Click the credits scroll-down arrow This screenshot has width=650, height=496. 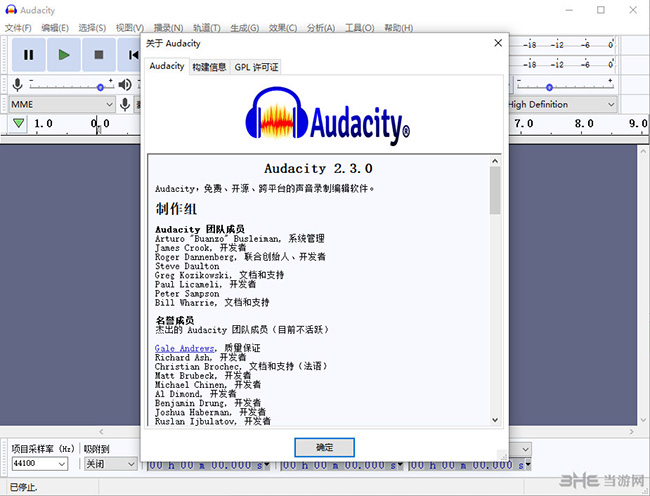495,420
